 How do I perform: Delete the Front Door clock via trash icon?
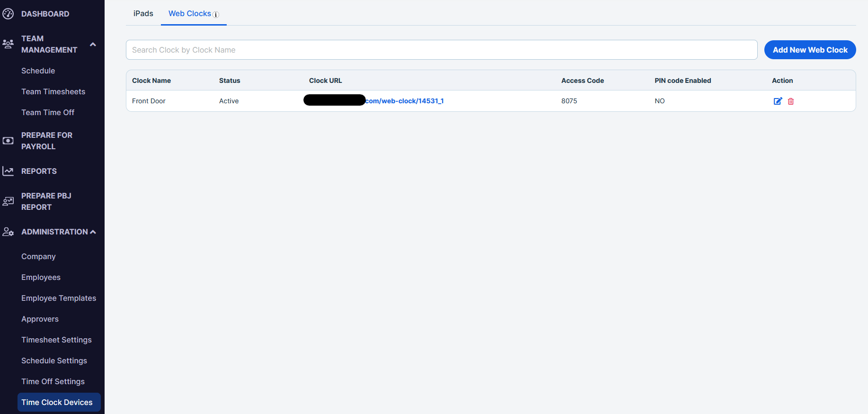point(790,101)
